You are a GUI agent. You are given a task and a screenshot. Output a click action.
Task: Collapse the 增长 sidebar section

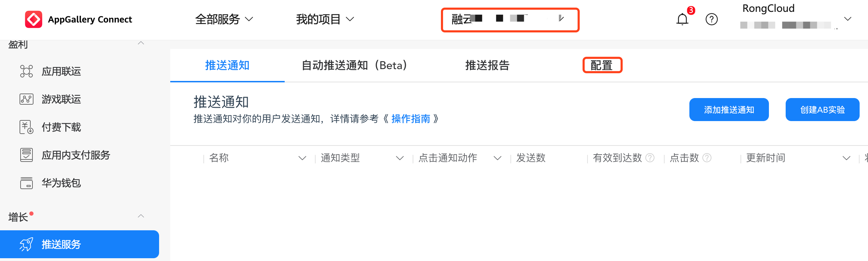141,216
